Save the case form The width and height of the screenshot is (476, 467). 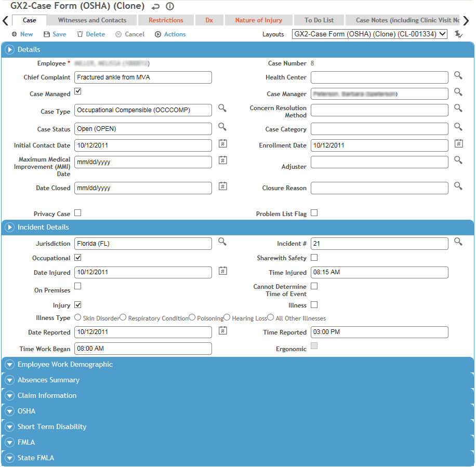pos(55,34)
